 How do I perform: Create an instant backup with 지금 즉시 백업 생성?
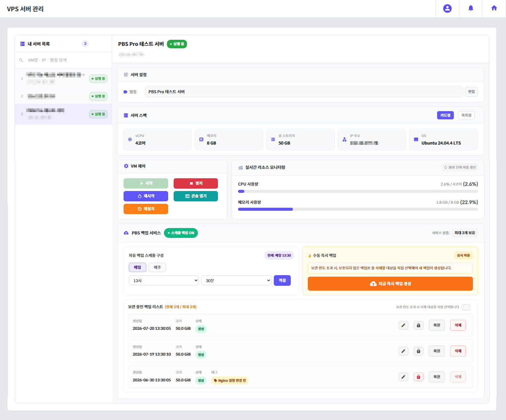[390, 284]
